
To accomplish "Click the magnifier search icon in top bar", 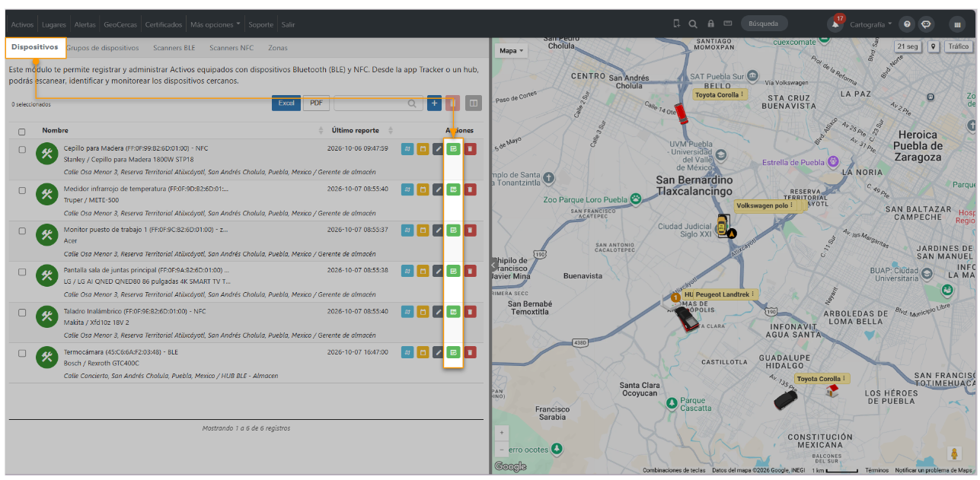I will (x=693, y=24).
